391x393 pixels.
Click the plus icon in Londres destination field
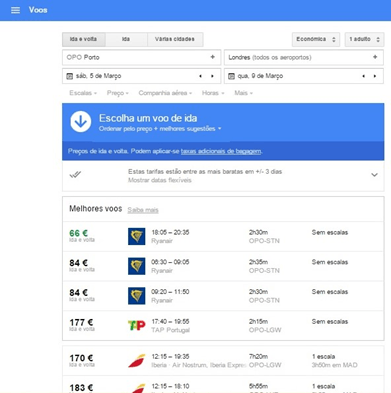tap(375, 57)
